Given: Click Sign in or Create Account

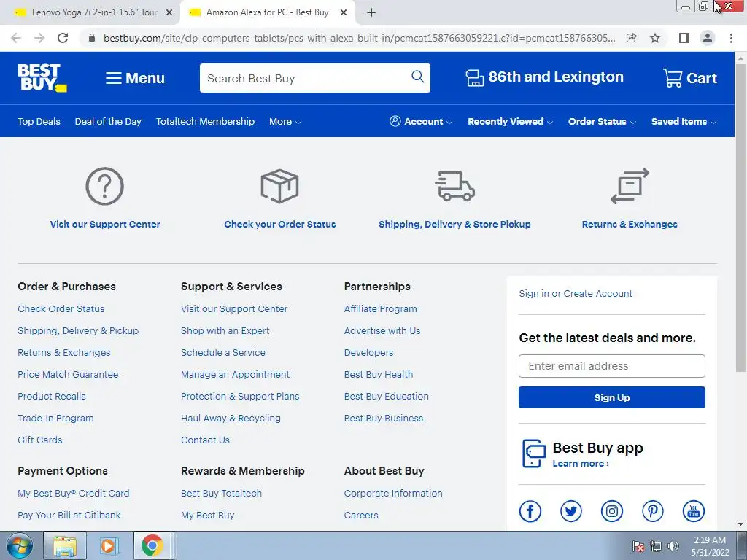Looking at the screenshot, I should click(x=576, y=293).
